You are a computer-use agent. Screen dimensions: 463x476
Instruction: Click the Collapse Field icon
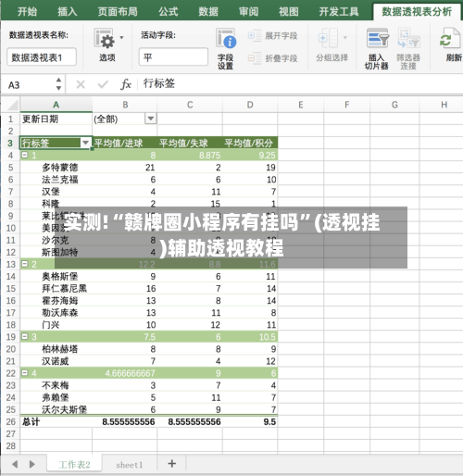pyautogui.click(x=255, y=58)
